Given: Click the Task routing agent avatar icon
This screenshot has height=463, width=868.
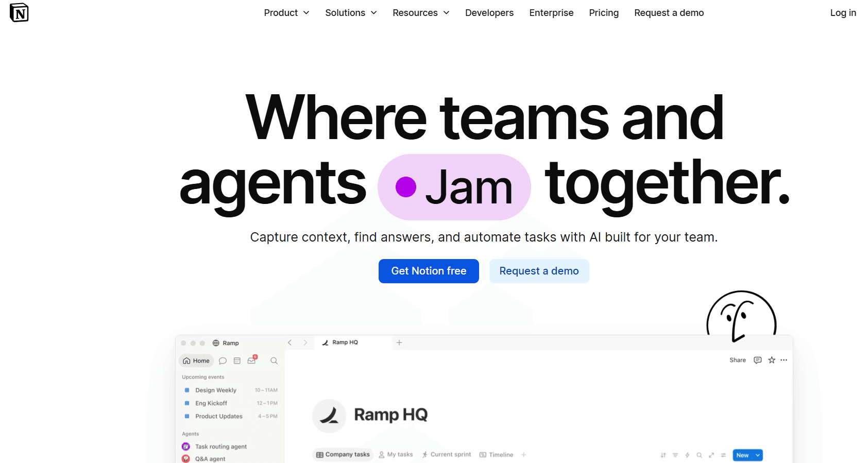Looking at the screenshot, I should coord(186,447).
